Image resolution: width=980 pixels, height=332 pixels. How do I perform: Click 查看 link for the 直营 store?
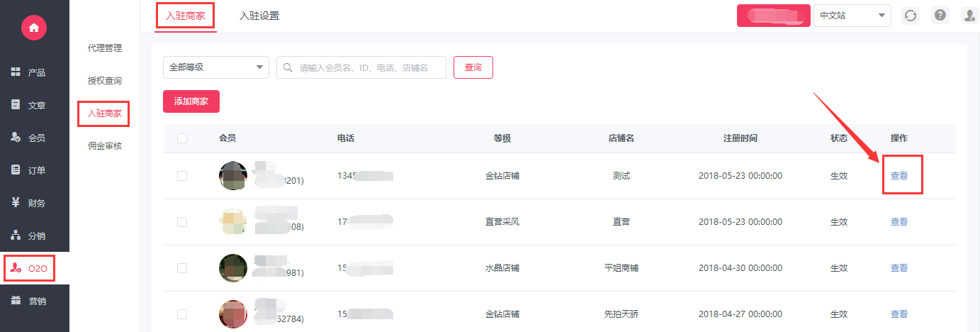899,222
